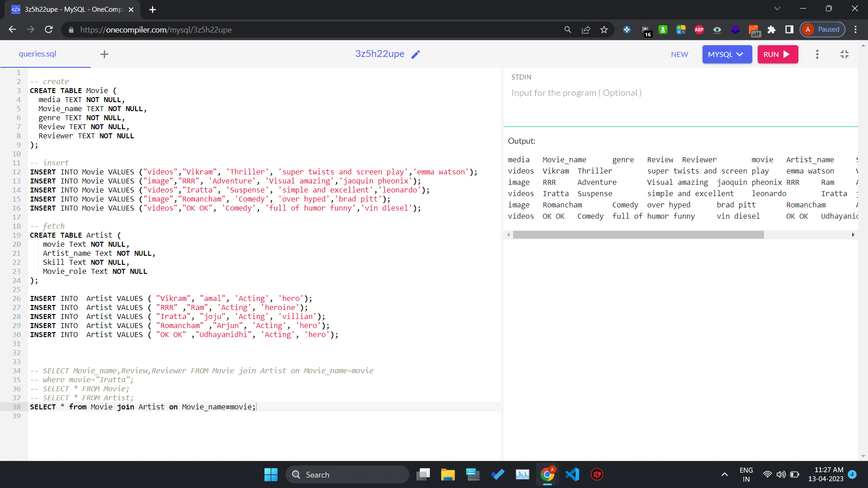
Task: Click the horizontal scrollbar in Output panel
Action: [x=638, y=235]
